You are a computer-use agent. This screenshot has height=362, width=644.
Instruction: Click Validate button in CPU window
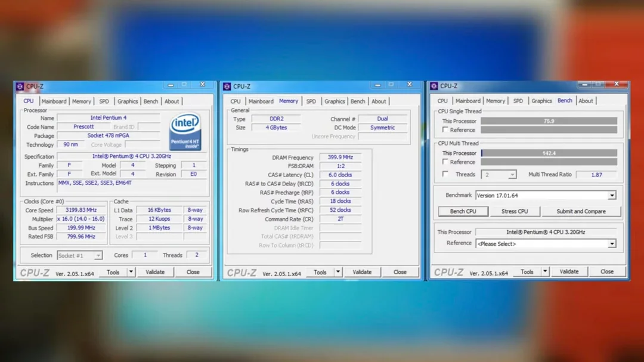pyautogui.click(x=155, y=272)
